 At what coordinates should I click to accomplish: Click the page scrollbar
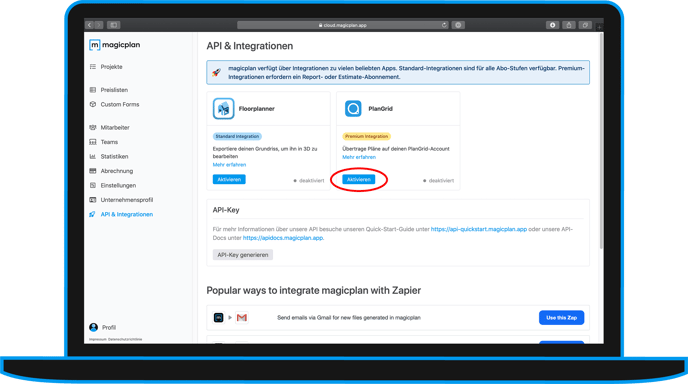point(601,140)
